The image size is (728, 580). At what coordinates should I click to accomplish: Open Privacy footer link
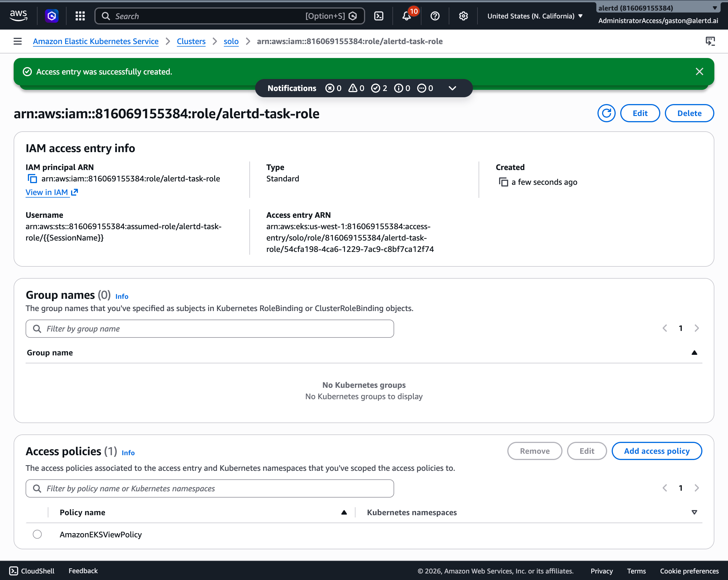(x=601, y=571)
